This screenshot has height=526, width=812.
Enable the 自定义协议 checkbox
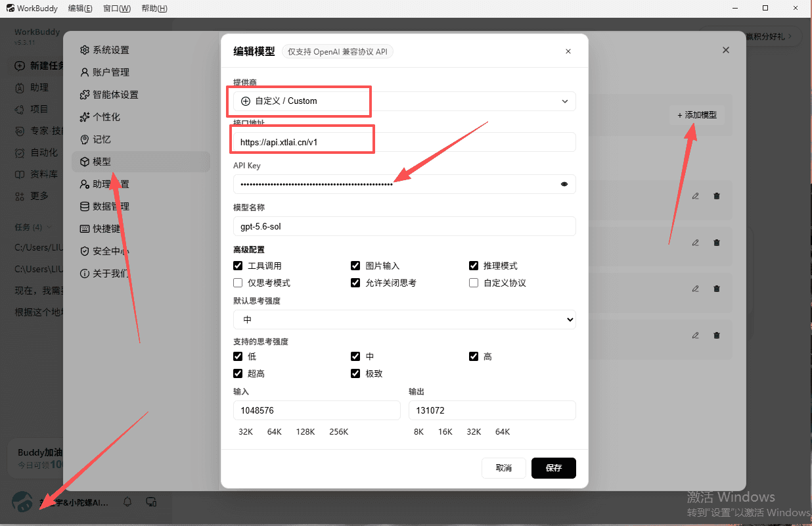tap(473, 283)
